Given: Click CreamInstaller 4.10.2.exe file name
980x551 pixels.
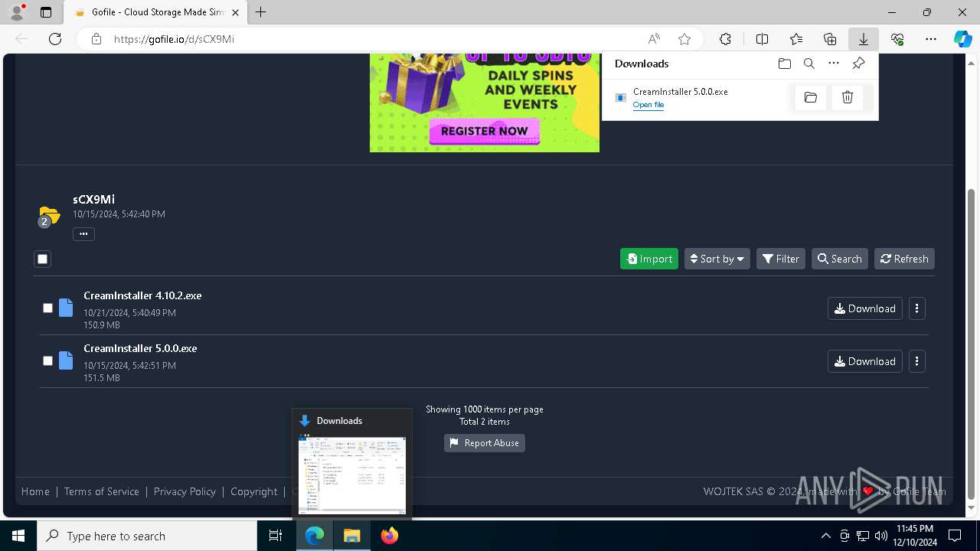Looking at the screenshot, I should click(x=142, y=295).
